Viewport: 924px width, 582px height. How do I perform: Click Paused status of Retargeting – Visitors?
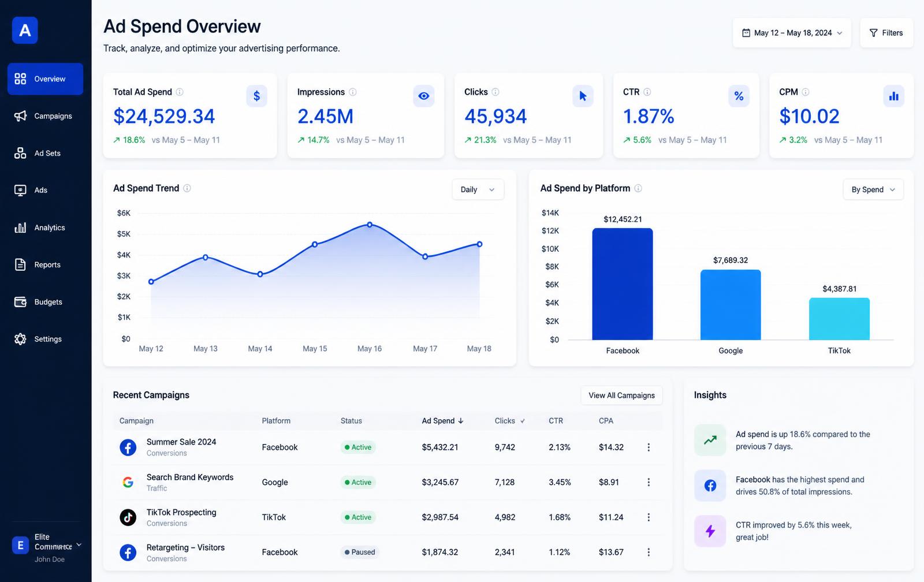[x=360, y=553]
